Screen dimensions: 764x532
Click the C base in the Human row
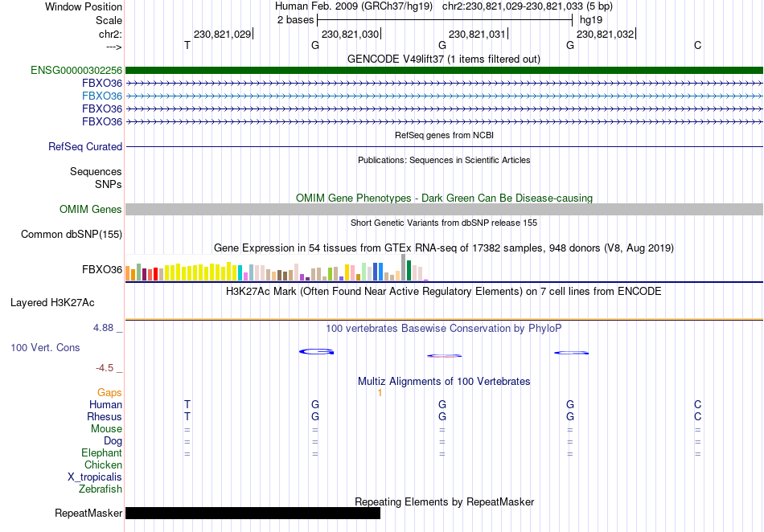[698, 404]
